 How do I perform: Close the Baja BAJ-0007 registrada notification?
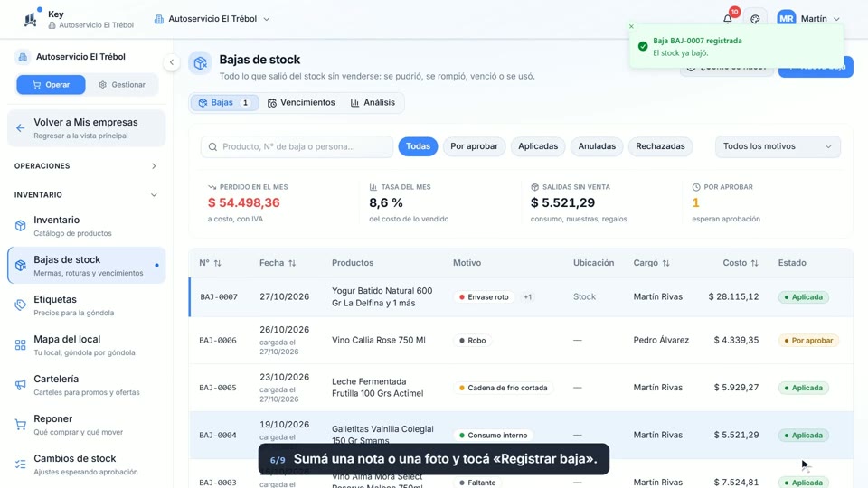point(631,26)
